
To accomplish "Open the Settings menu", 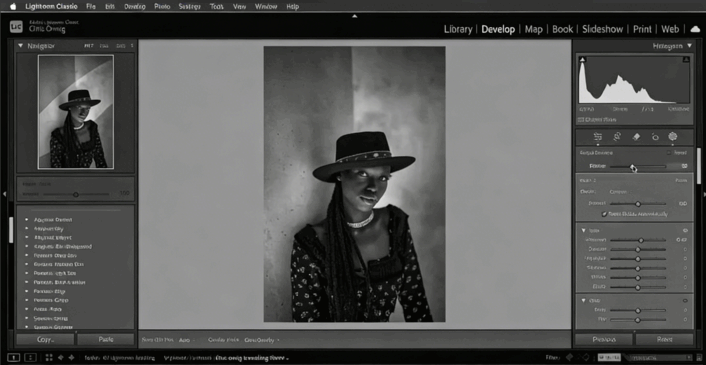I will [190, 7].
